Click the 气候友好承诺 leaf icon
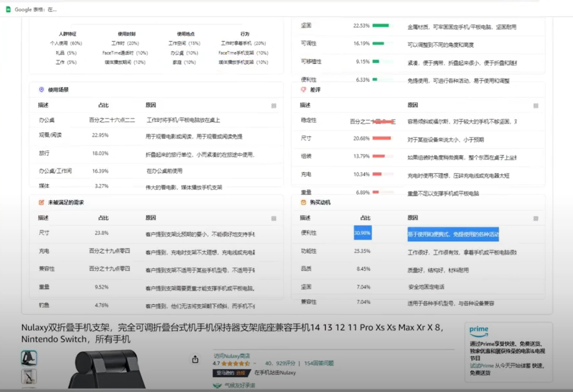 (x=217, y=385)
